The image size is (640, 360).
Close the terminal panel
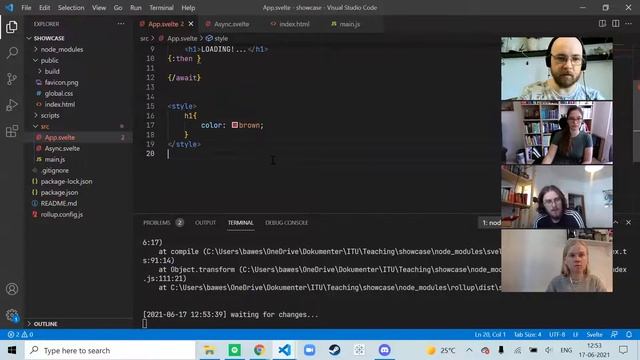629,222
